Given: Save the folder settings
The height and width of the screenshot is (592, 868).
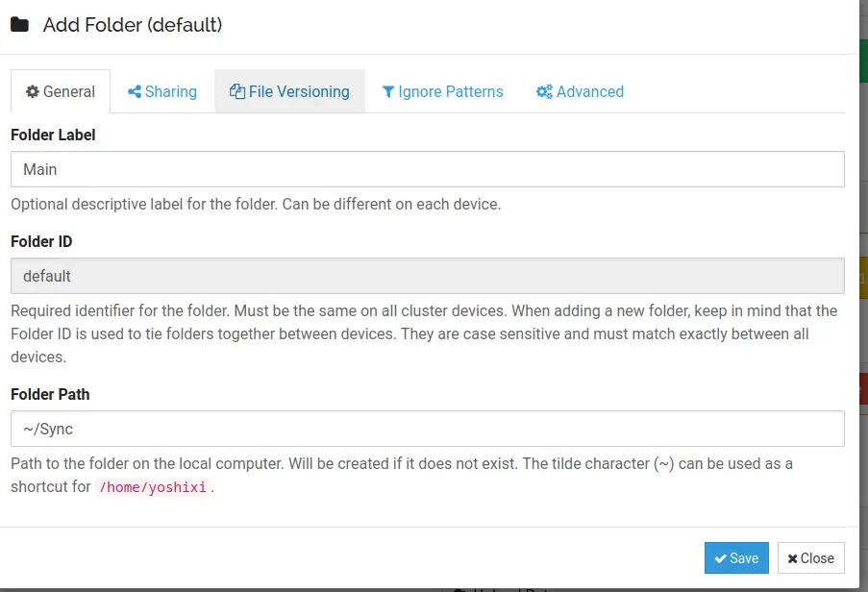Looking at the screenshot, I should 736,558.
